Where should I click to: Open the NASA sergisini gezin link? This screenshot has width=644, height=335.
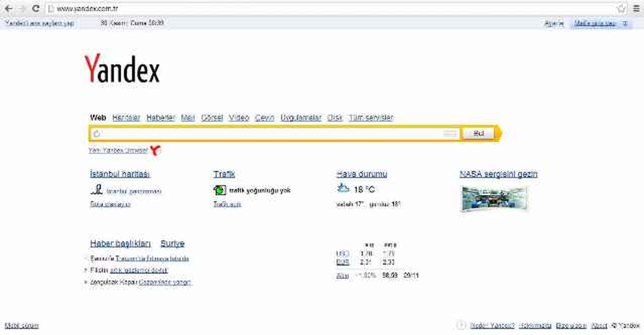click(499, 174)
